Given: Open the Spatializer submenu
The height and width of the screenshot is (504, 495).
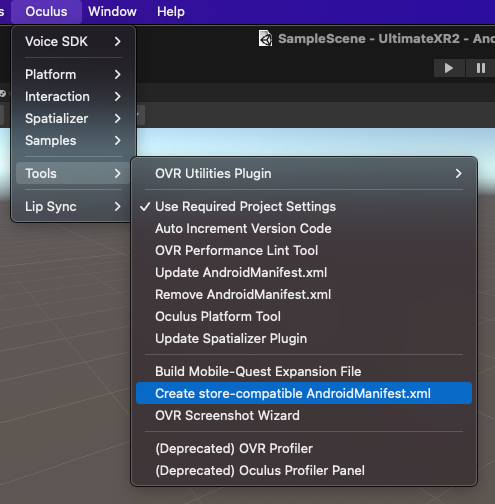Looking at the screenshot, I should tap(73, 119).
